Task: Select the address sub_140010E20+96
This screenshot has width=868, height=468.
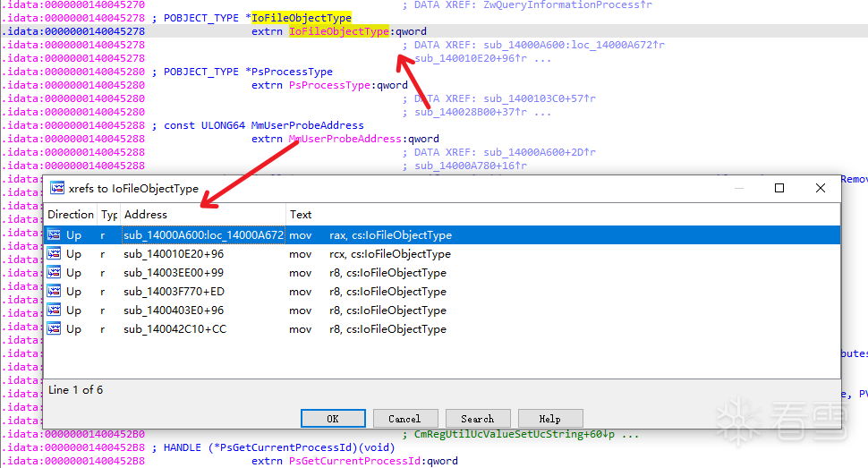Action: pyautogui.click(x=174, y=253)
